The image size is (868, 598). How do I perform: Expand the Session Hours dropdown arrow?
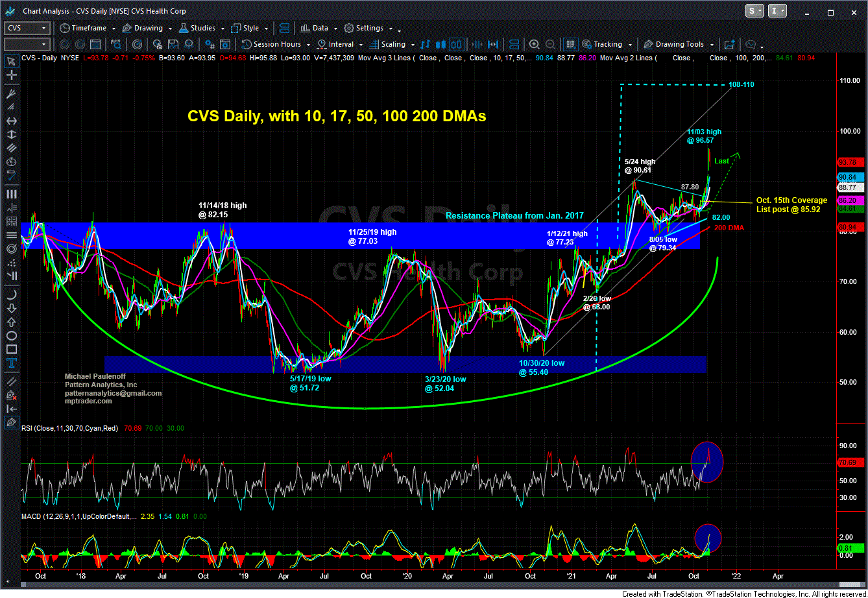click(308, 45)
